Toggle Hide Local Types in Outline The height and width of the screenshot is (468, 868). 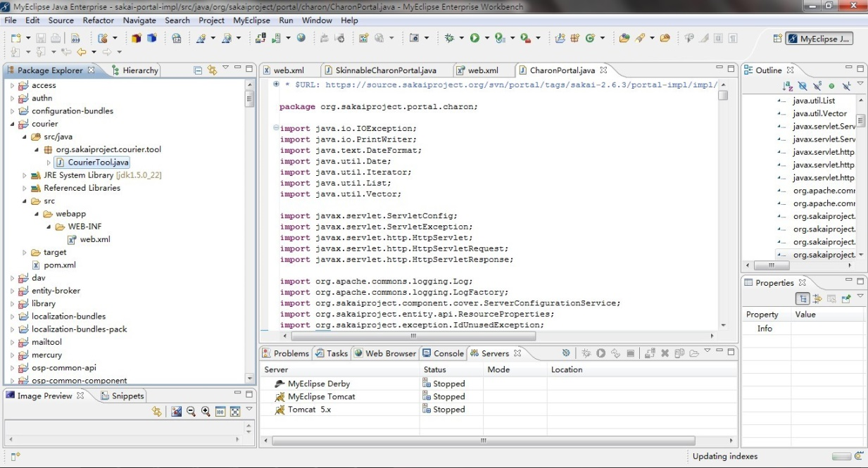846,86
